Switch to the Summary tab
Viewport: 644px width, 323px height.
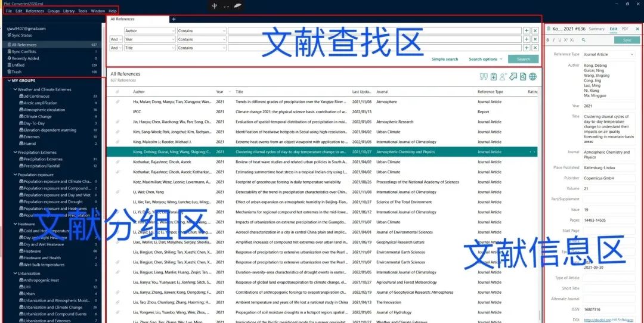point(596,29)
